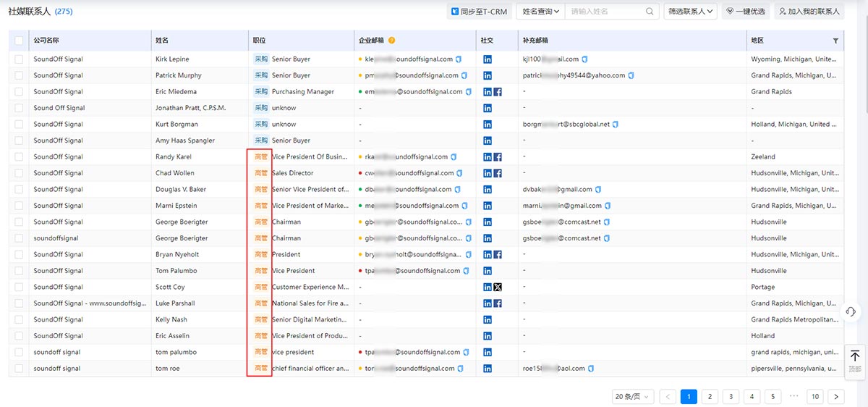Screen dimensions: 868x407
Task: Copy Kurt Borgman's sbcglobal.net email
Action: coord(616,125)
